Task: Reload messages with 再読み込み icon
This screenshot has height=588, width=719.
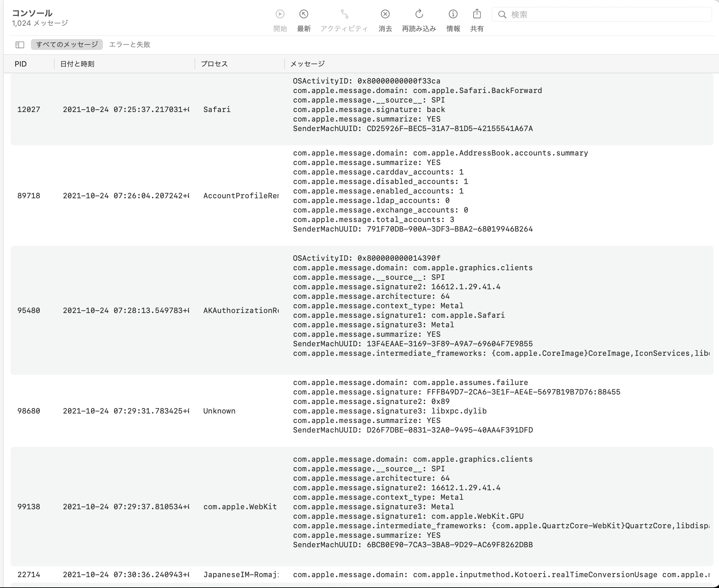Action: [419, 14]
